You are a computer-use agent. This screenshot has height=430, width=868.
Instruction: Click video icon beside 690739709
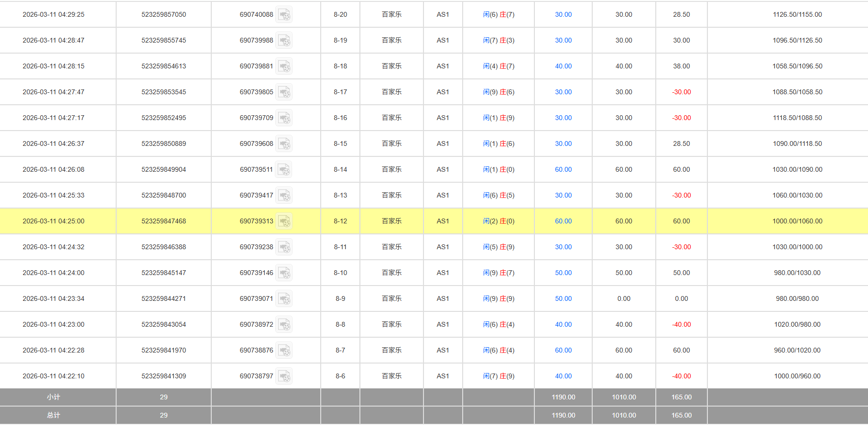(x=284, y=118)
